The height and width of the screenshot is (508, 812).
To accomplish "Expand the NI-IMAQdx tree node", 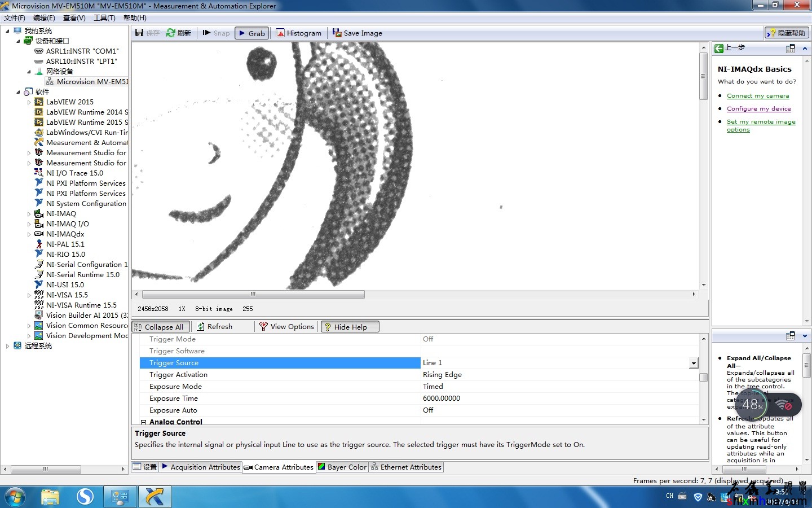I will click(29, 234).
